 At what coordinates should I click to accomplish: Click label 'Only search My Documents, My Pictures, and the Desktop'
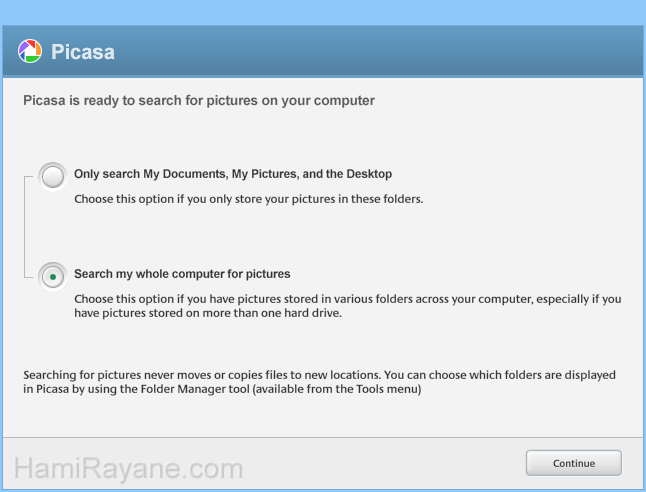pos(232,174)
